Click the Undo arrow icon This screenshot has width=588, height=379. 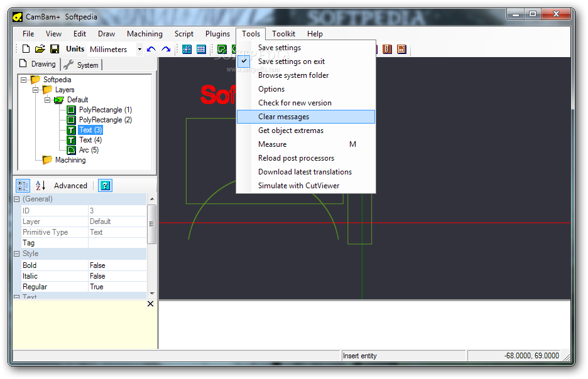point(151,49)
